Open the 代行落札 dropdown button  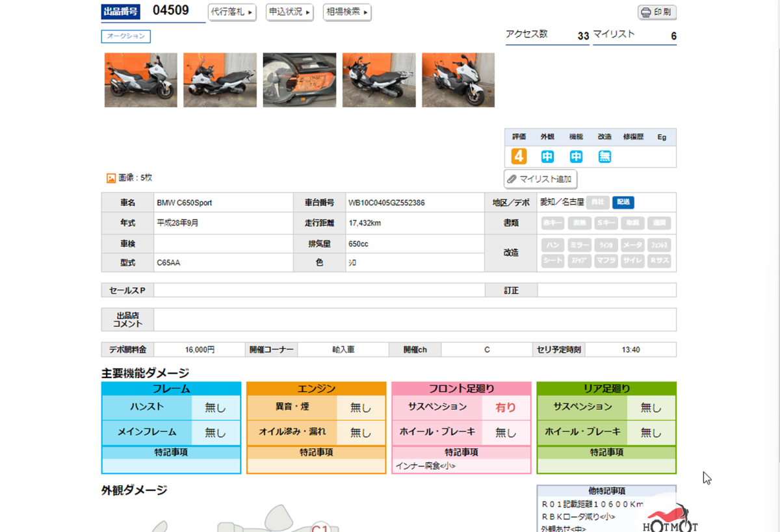pyautogui.click(x=232, y=12)
